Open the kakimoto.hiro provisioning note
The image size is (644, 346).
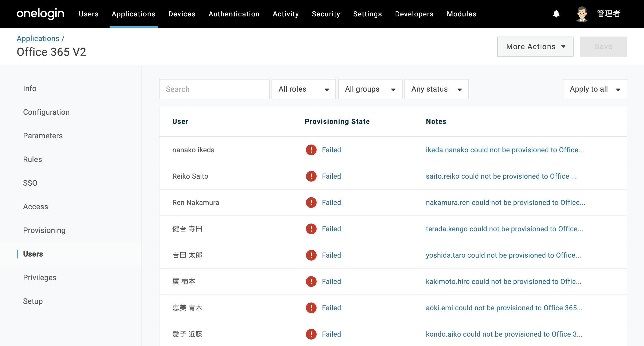[x=504, y=282]
